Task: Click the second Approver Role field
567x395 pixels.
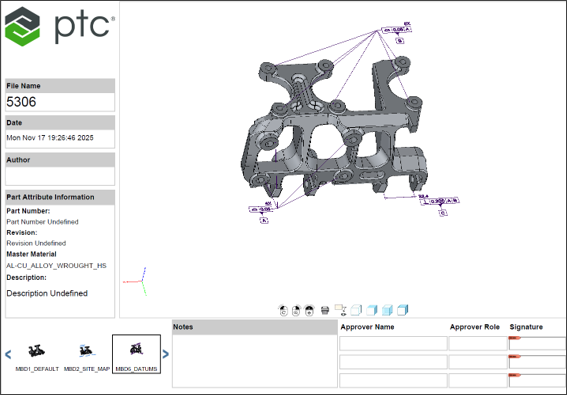Action: coord(478,362)
